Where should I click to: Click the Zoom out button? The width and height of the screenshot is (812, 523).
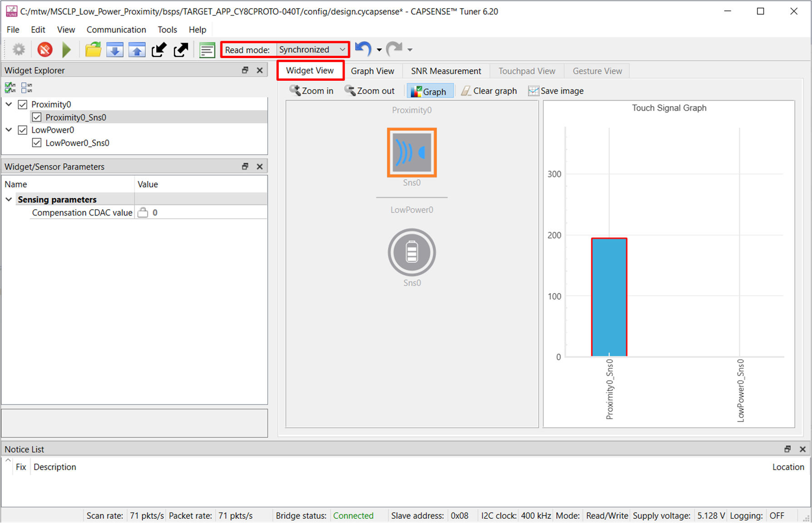coord(370,91)
